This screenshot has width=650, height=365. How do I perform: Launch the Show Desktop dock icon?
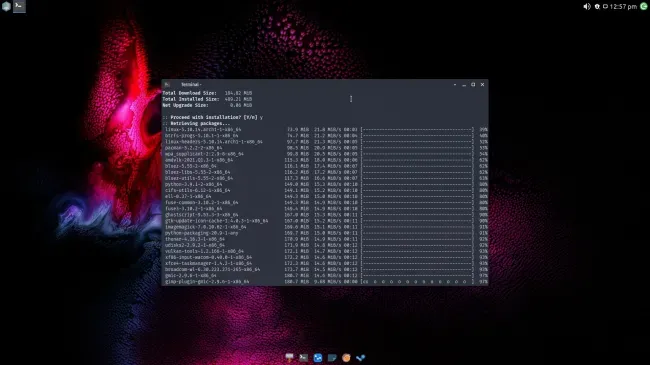(289, 357)
